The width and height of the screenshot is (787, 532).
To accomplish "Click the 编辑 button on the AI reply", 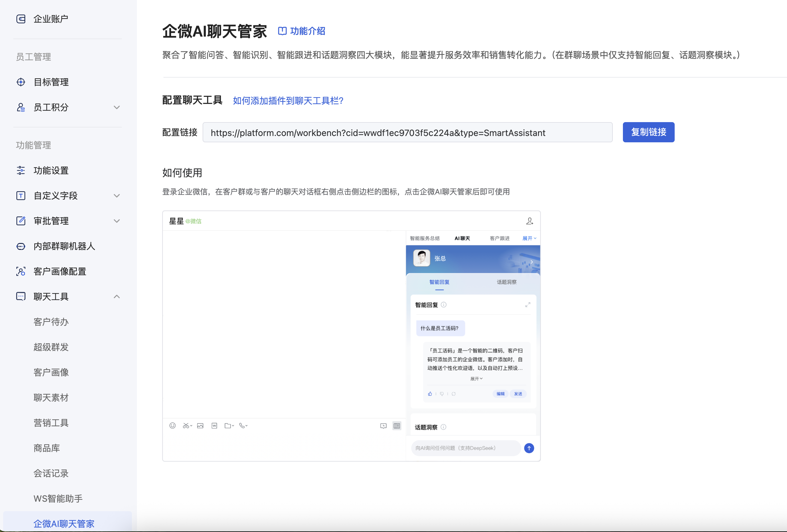I will click(x=500, y=394).
